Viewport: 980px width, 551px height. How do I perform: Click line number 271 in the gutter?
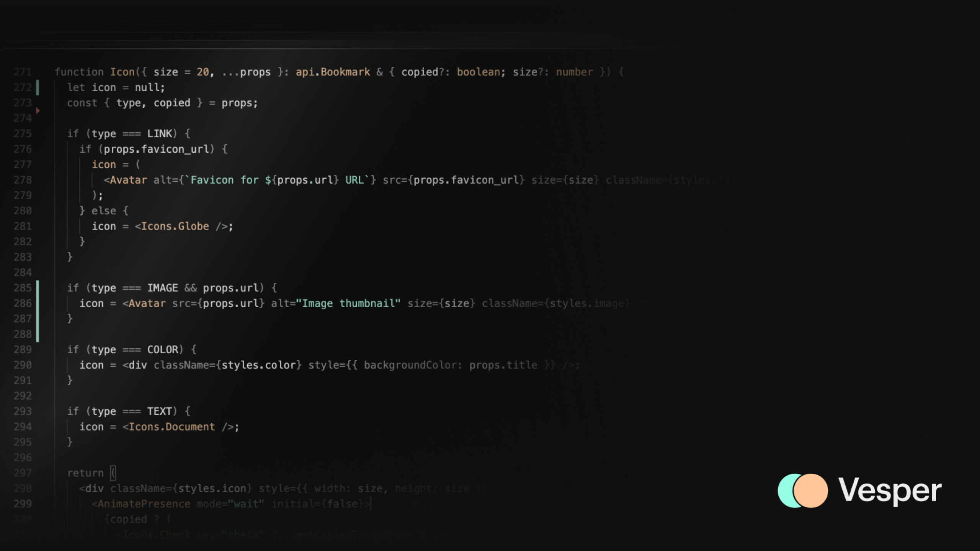(x=23, y=72)
